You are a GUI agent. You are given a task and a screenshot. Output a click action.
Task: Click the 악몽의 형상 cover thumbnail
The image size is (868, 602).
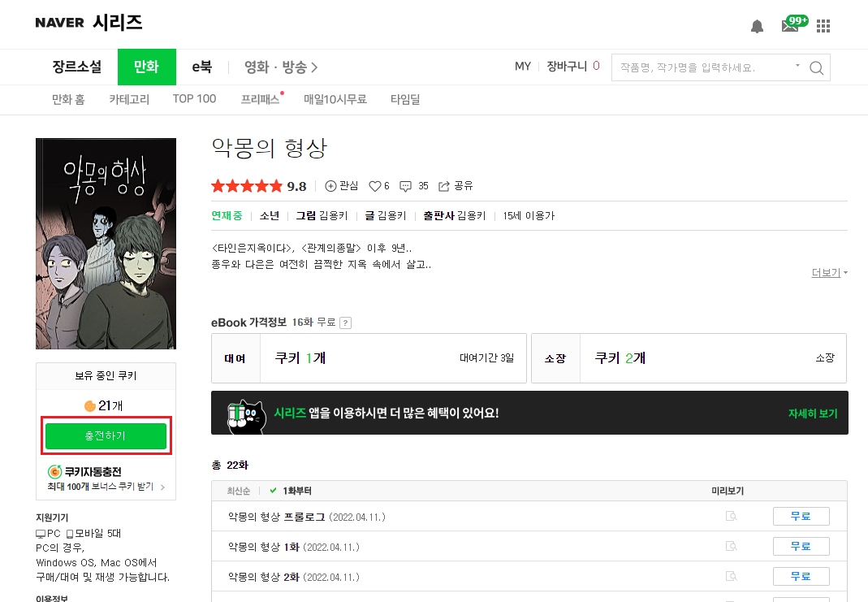[106, 244]
